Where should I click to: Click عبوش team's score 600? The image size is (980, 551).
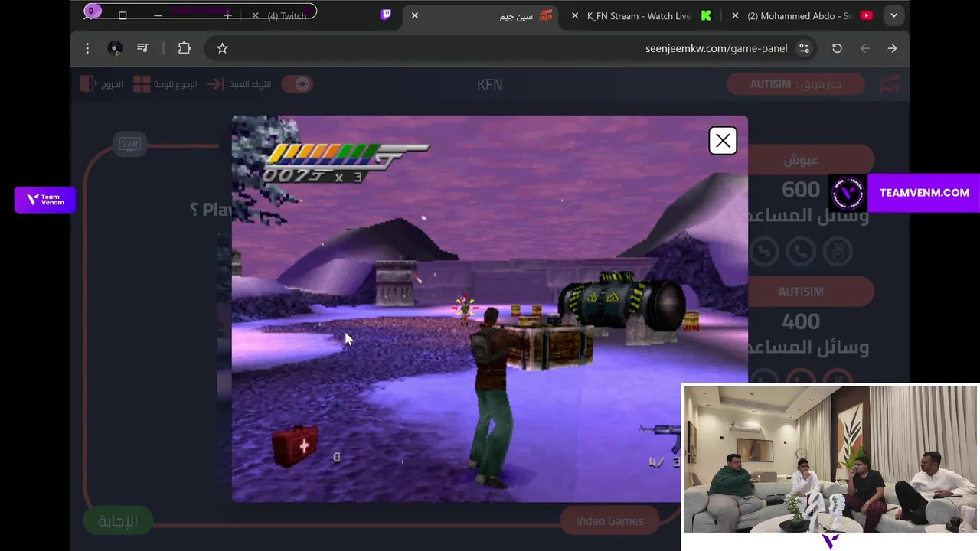pyautogui.click(x=801, y=189)
